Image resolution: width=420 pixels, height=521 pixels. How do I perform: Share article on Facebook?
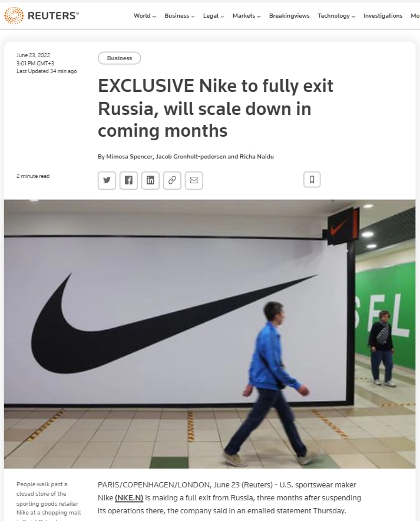[128, 180]
